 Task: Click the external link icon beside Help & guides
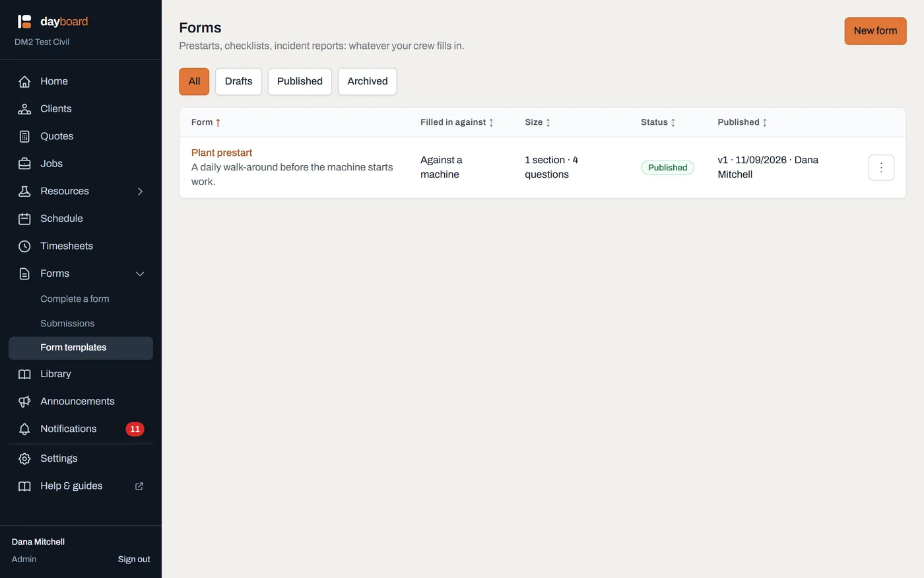139,486
